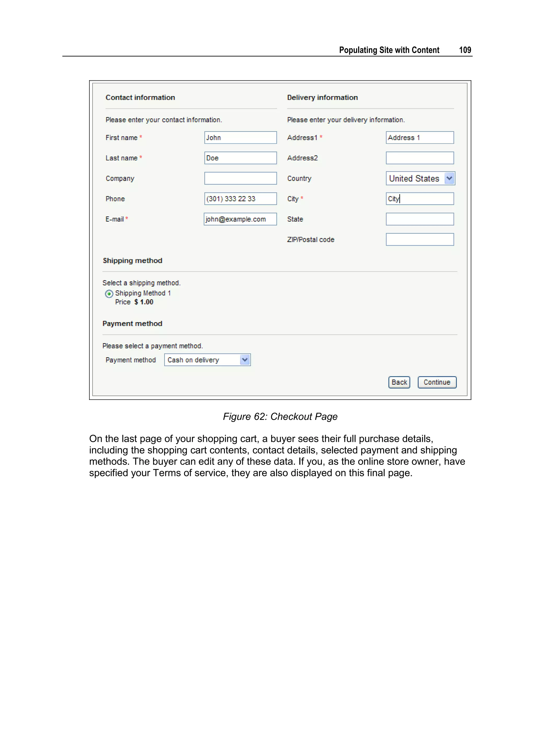
Task: Click the empty Company field
Action: coord(240,178)
